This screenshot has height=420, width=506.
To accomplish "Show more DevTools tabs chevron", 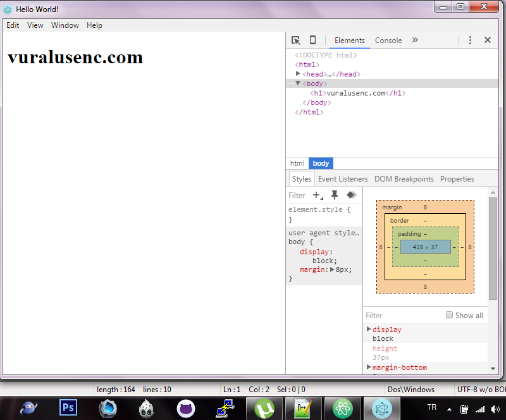I will [415, 40].
